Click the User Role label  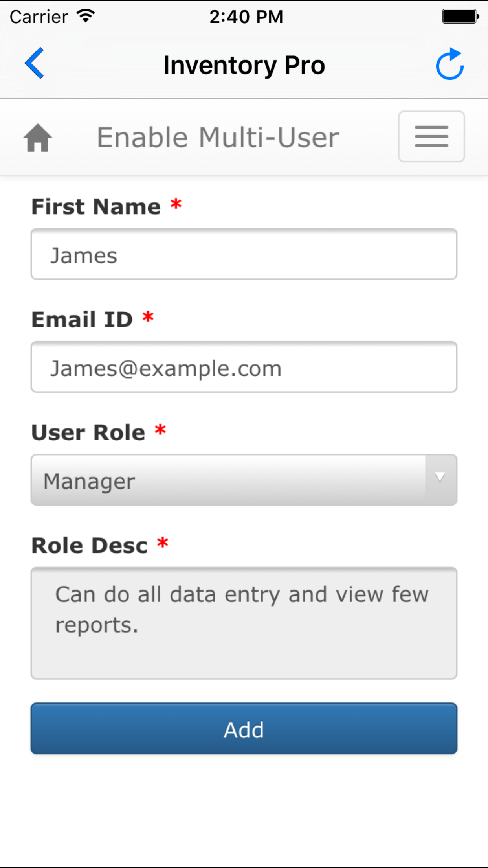coord(88,432)
